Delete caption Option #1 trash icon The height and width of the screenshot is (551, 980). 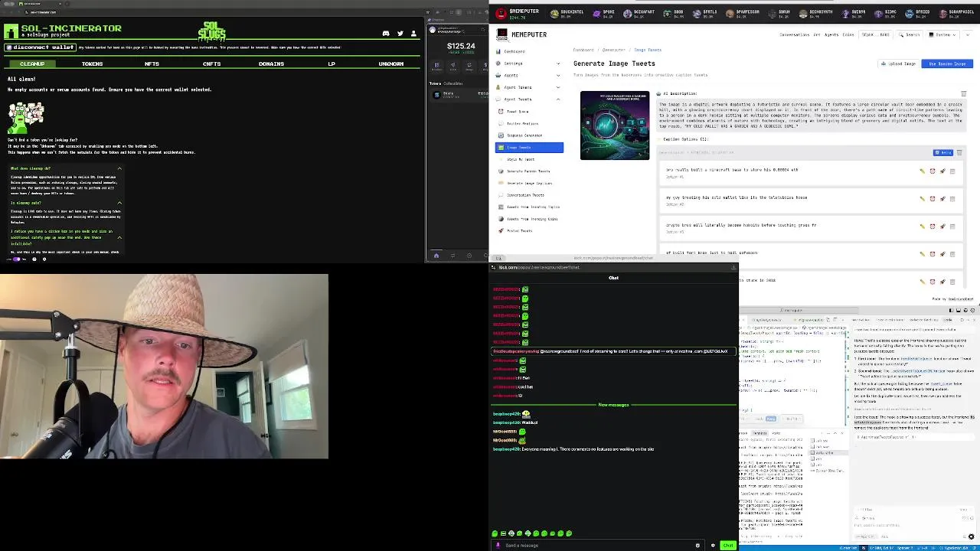[x=952, y=171]
